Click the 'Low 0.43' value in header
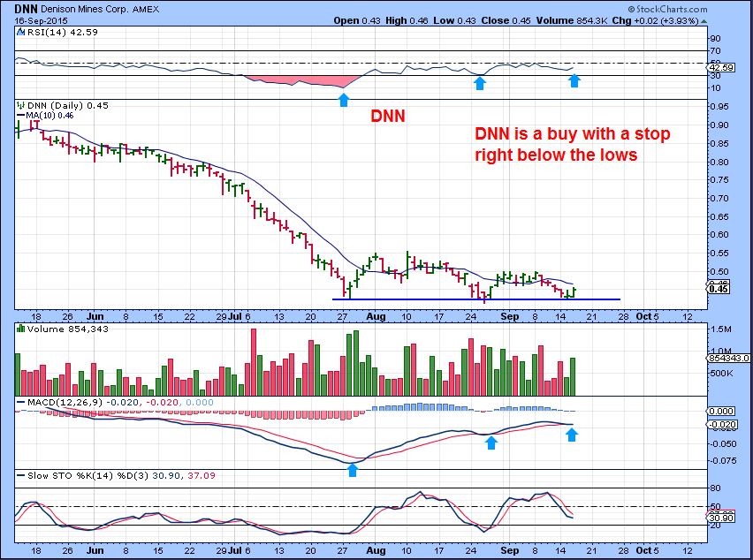This screenshot has width=753, height=560. pos(455,20)
